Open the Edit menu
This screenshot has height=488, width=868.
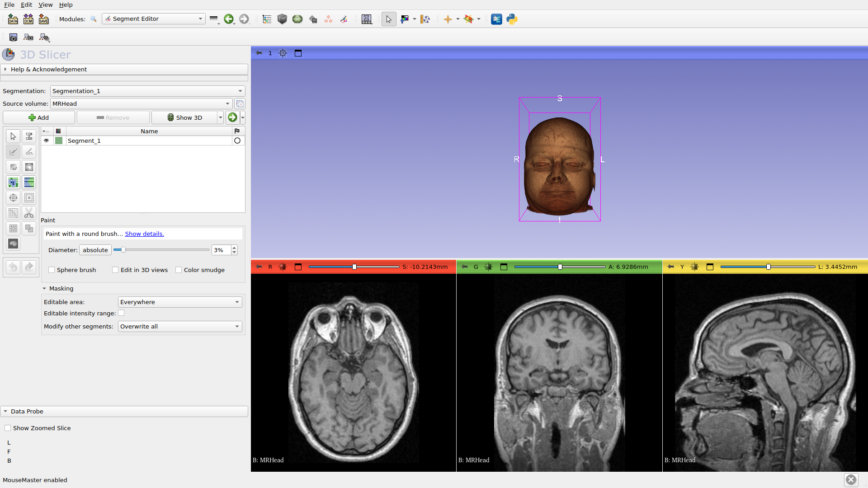pos(26,5)
